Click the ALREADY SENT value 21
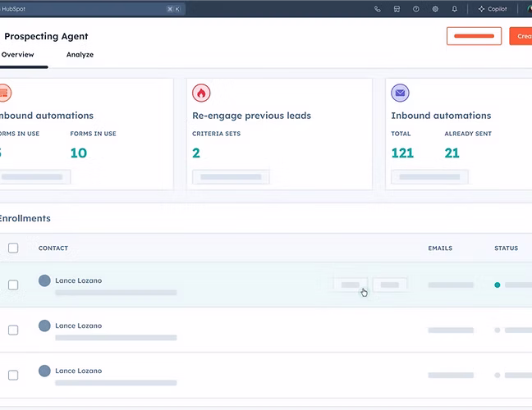532x410 pixels. [452, 153]
